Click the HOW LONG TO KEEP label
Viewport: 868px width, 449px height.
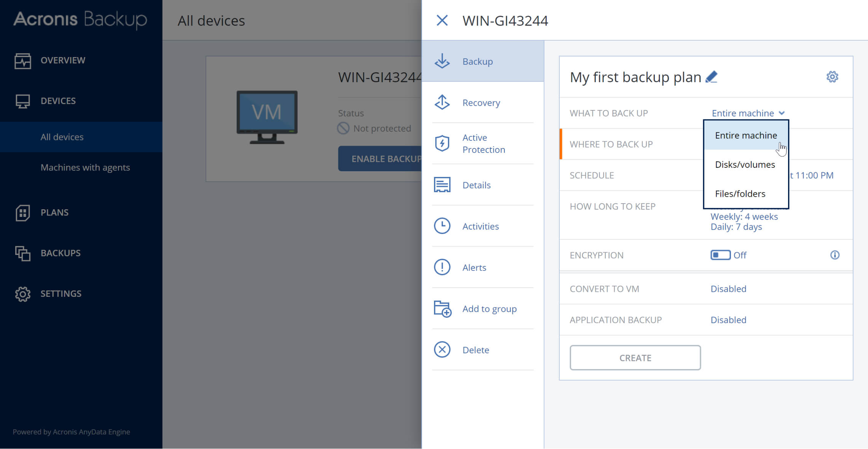coord(613,207)
